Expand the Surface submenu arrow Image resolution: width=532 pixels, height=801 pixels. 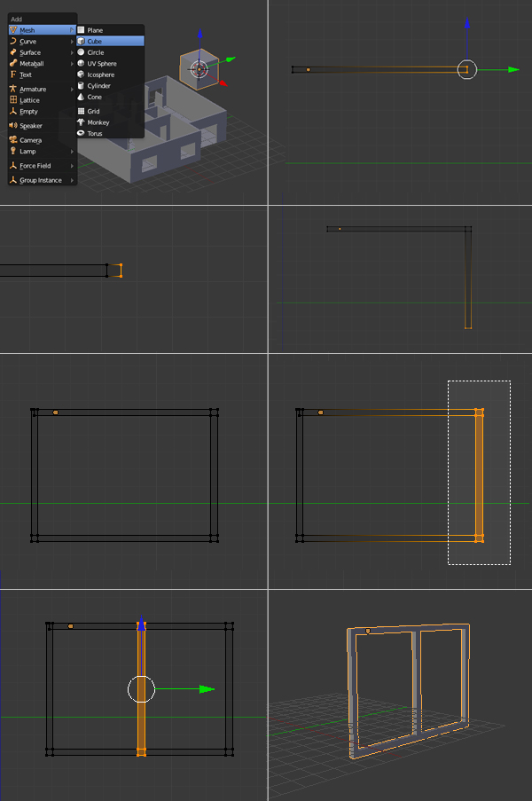[x=72, y=52]
